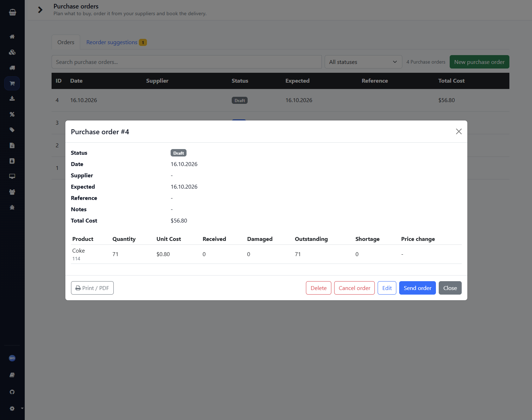Open the users group sidebar icon
The image size is (532, 420).
(x=12, y=192)
